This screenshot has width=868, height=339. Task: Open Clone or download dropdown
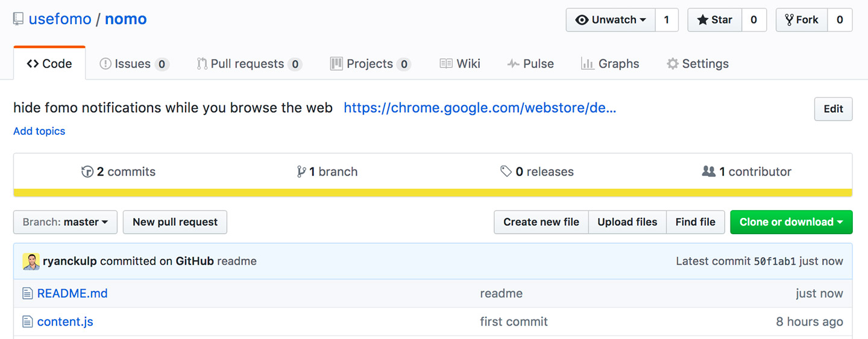791,222
